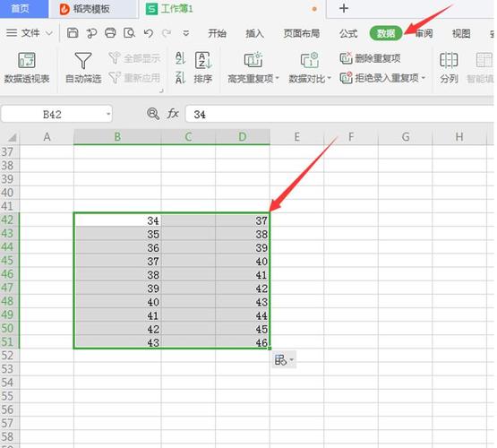Open the 数据透视表 pivot table tool
497x448 pixels.
27,67
